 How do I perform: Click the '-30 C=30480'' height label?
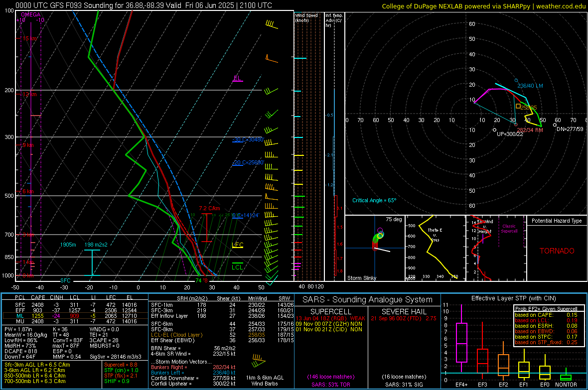pyautogui.click(x=248, y=139)
